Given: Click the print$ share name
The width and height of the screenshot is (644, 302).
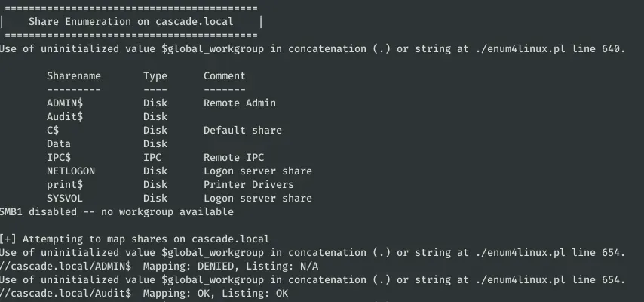Looking at the screenshot, I should (65, 185).
